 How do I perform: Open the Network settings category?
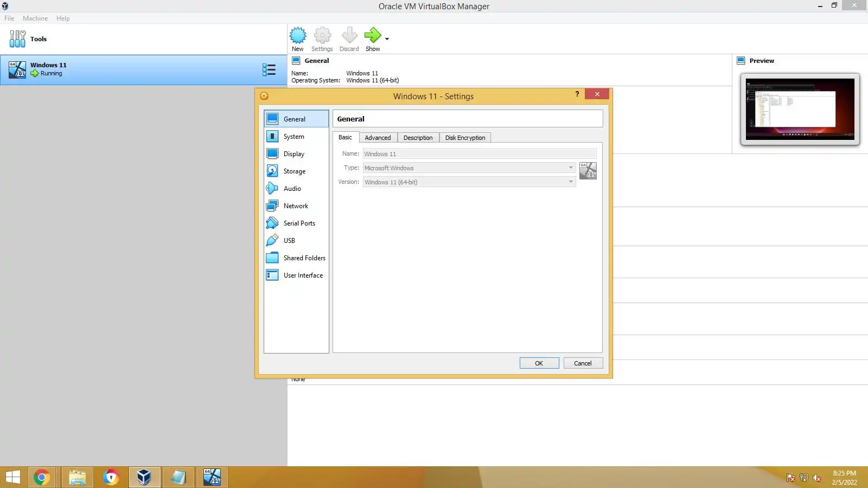[x=296, y=206]
